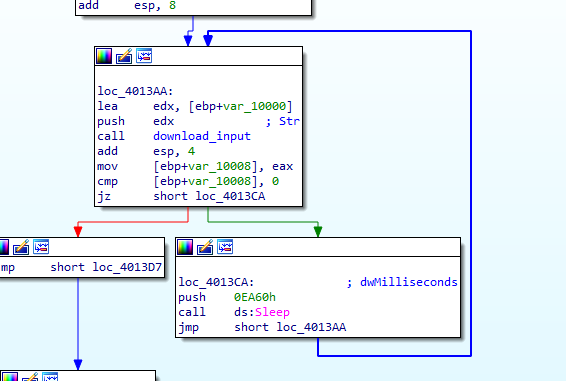Click 'eax' operand in mov instruction
Screen dimensions: 566x381
click(283, 166)
